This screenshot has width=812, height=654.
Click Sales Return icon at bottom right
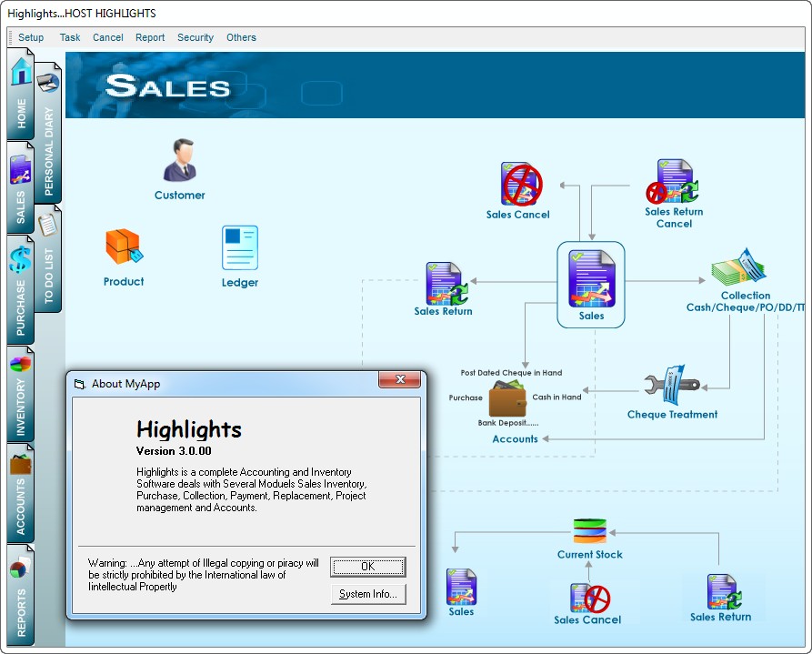724,592
